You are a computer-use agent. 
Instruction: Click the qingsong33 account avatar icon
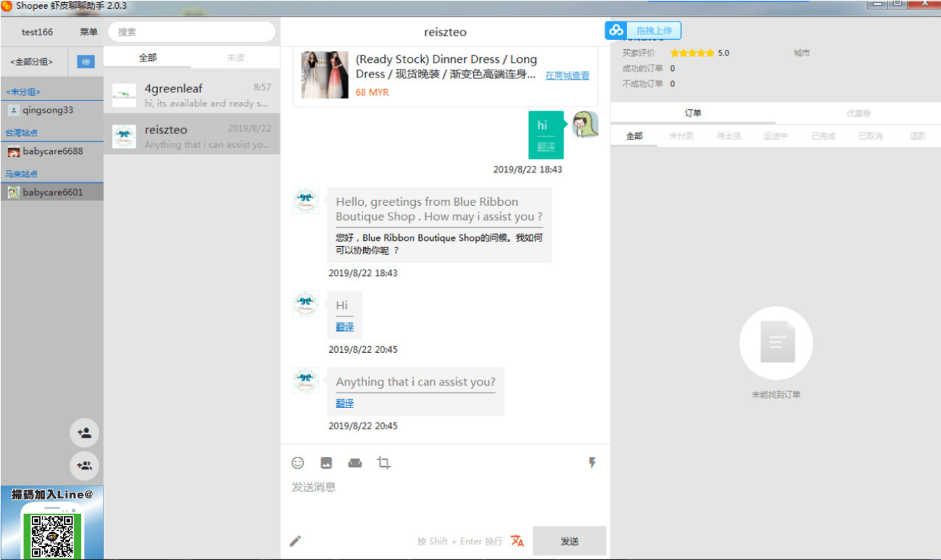pyautogui.click(x=14, y=110)
